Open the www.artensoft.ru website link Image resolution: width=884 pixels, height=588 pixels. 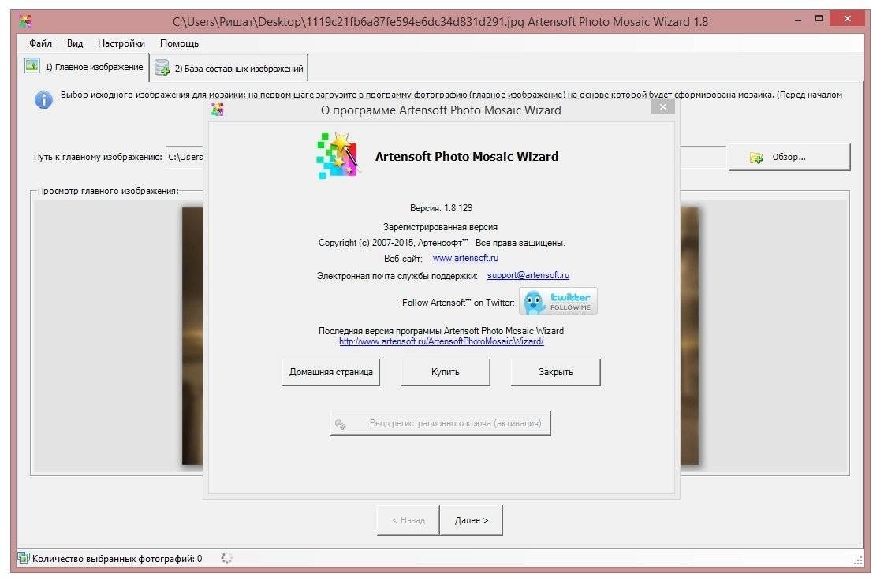(x=465, y=258)
